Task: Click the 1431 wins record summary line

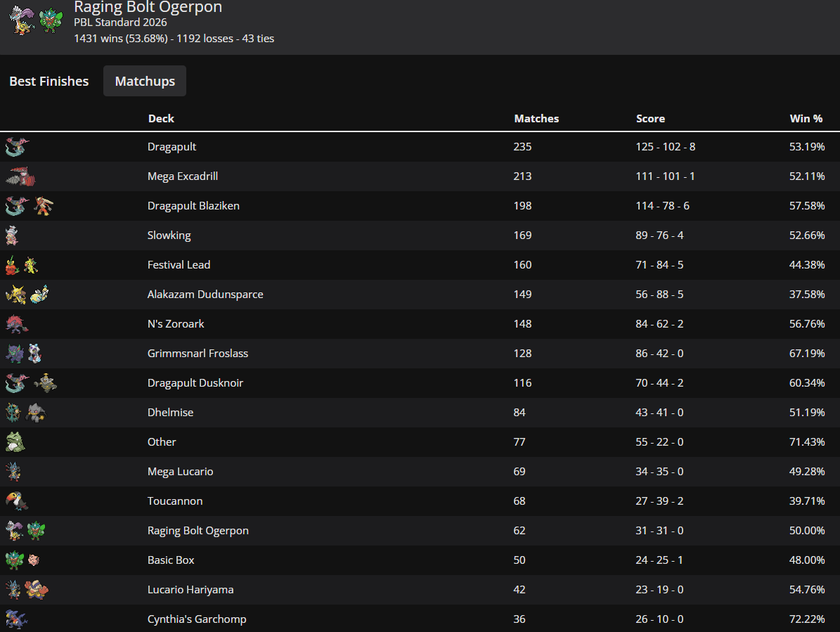Action: coord(174,39)
